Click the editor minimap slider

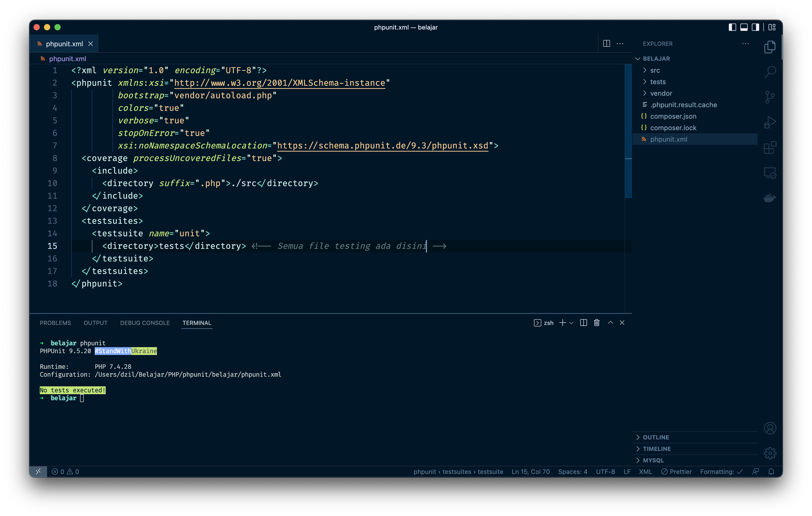coord(628,131)
